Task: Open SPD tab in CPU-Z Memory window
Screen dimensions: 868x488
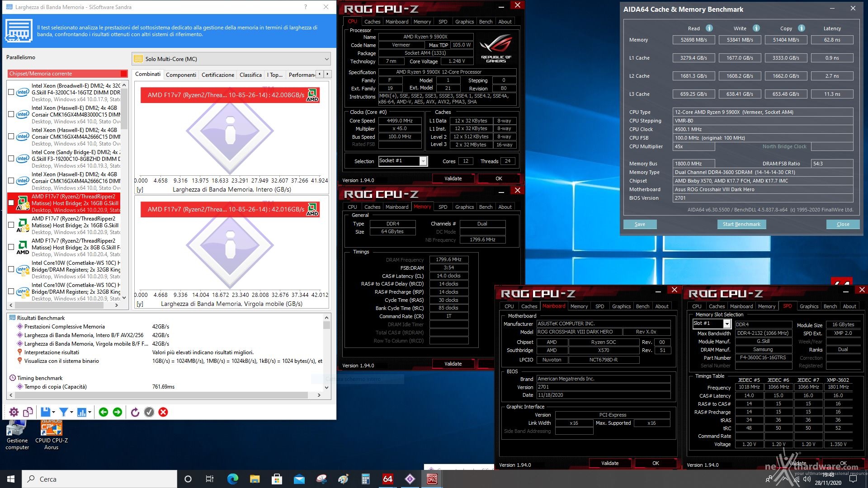Action: pos(443,207)
